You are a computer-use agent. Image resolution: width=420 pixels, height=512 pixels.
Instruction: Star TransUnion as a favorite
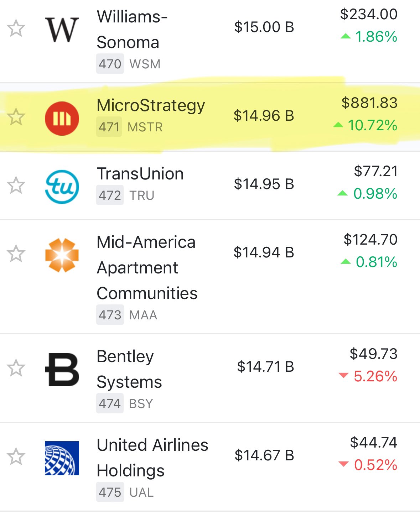(16, 185)
